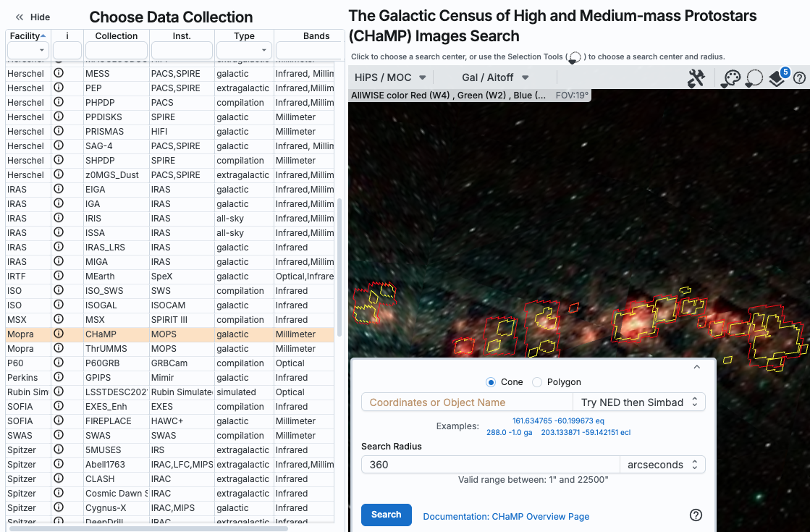Image resolution: width=810 pixels, height=532 pixels.
Task: Open the Try NED then Simbad selector
Action: pos(638,402)
